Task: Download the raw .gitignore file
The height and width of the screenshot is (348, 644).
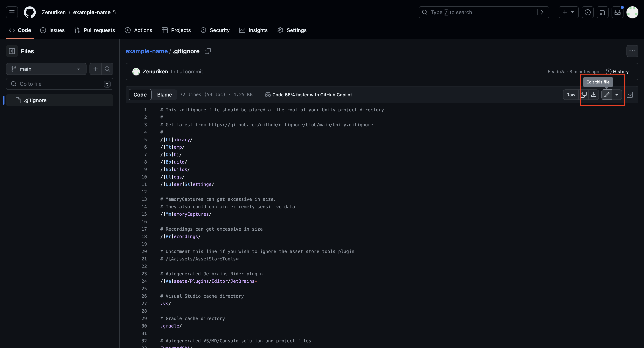Action: pos(593,95)
